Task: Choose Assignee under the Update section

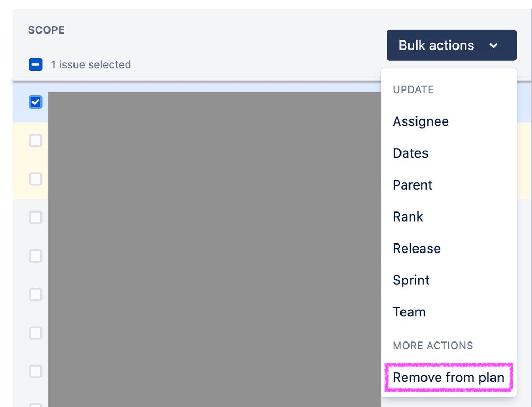Action: coord(421,121)
